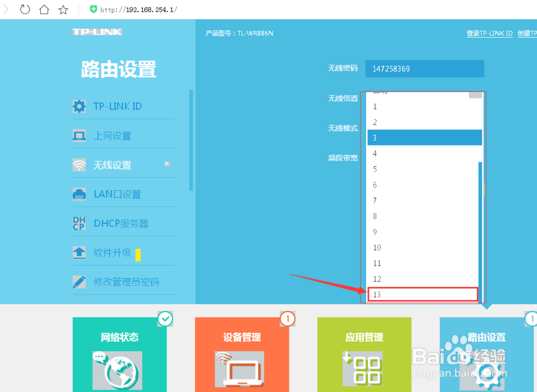The height and width of the screenshot is (392, 537).
Task: Click the 无线密码 password input field
Action: (424, 68)
